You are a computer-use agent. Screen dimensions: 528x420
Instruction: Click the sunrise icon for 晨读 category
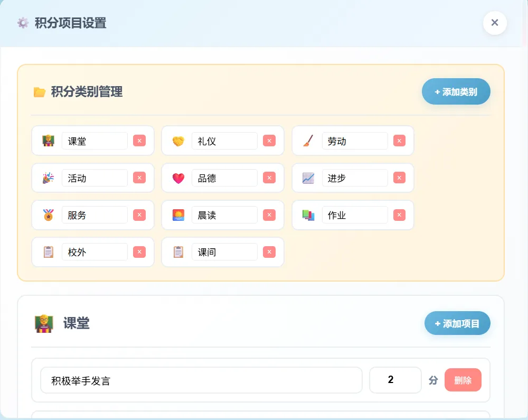pos(178,215)
